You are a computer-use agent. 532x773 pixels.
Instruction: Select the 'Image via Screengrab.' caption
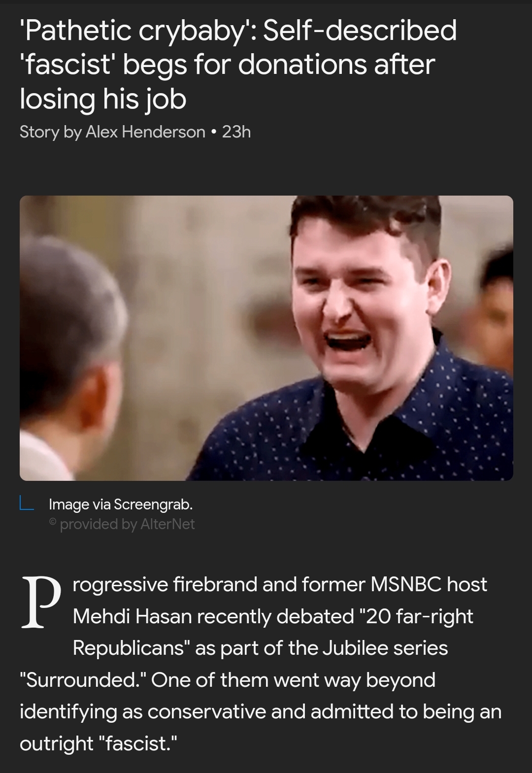[x=121, y=504]
